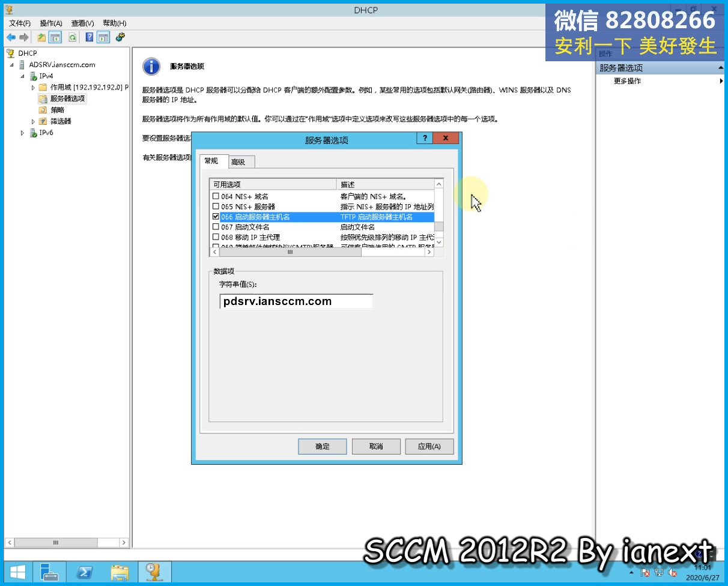Click the options list horizontal scrollbar thumb
The image size is (728, 586).
point(289,252)
